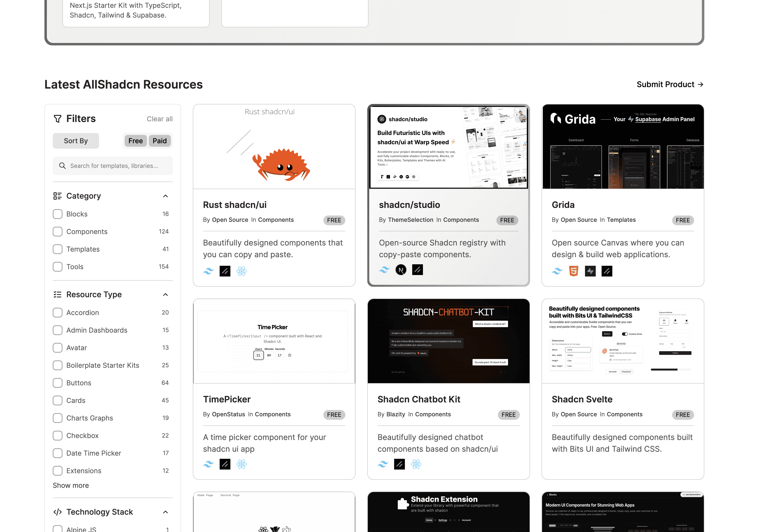Click the Supabase icon on Grida card
The image size is (759, 532).
590,271
